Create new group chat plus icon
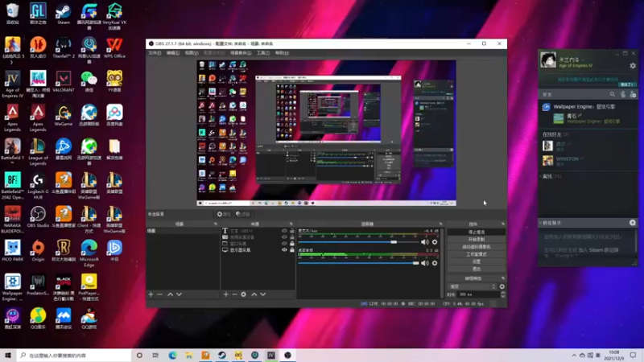The width and height of the screenshot is (644, 362). pyautogui.click(x=633, y=223)
